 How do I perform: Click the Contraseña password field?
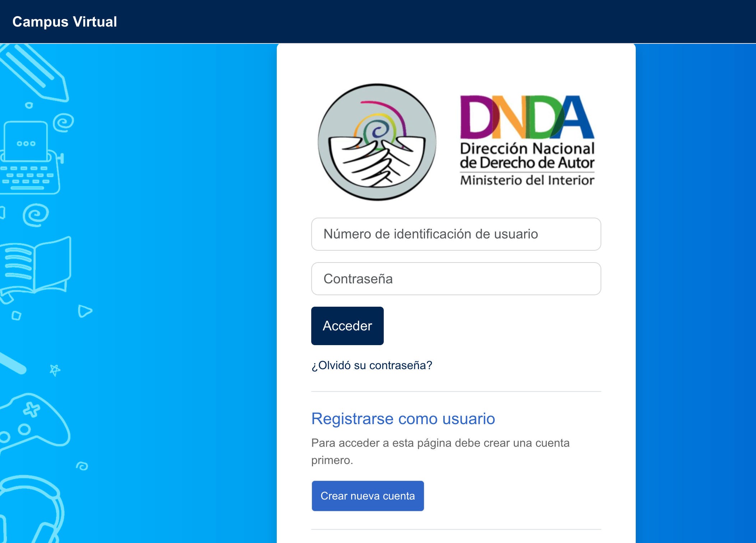(x=456, y=279)
